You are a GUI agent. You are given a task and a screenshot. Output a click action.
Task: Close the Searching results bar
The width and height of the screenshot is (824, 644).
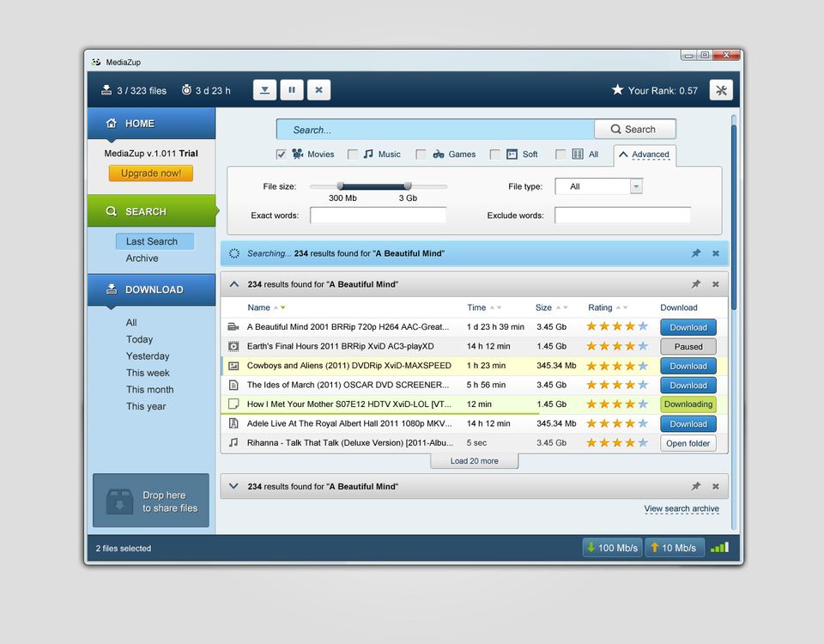click(715, 253)
